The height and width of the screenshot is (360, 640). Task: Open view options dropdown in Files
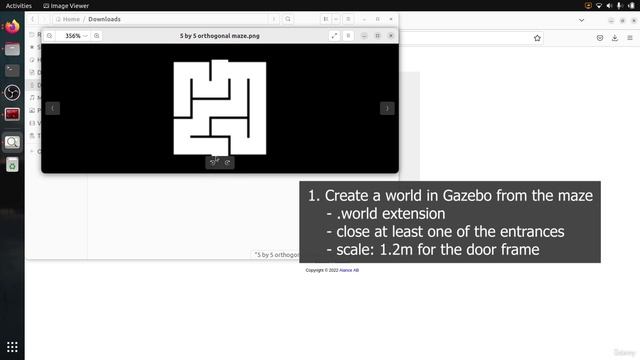tap(336, 19)
